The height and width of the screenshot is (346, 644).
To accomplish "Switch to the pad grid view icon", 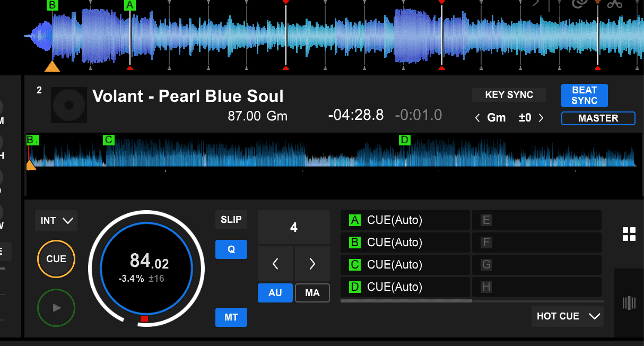I will 629,234.
